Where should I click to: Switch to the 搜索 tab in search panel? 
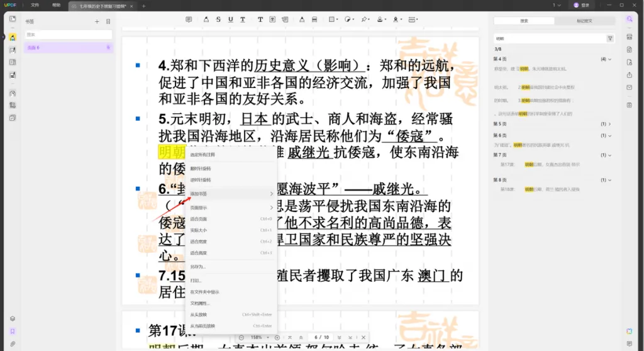click(x=524, y=21)
